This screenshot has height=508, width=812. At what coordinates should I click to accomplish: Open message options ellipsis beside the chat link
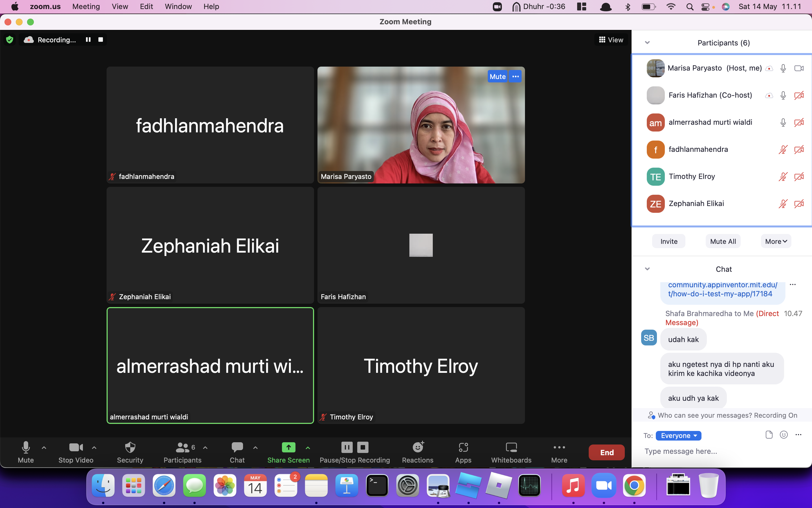793,284
